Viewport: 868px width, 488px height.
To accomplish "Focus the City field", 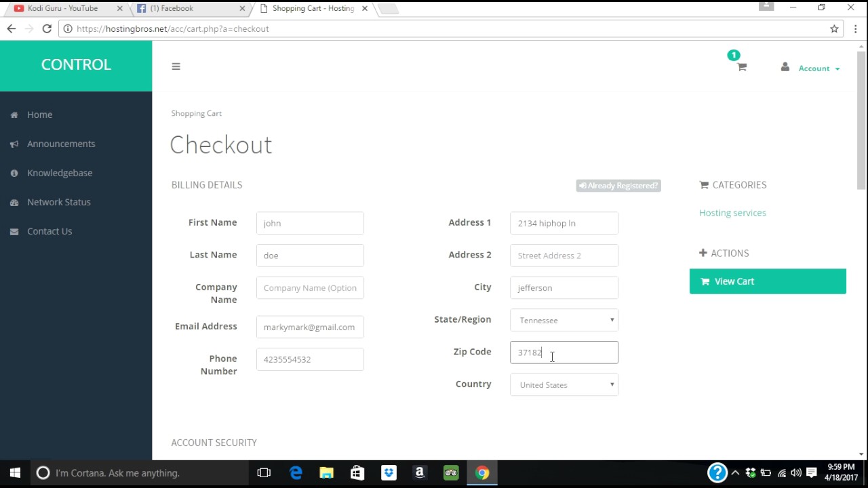I will pos(564,288).
